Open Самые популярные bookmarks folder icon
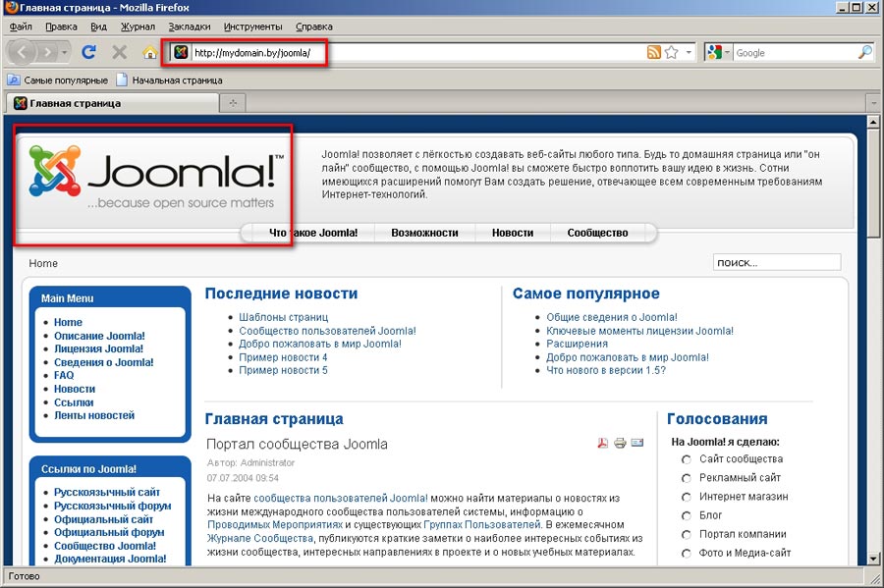 [x=14, y=80]
